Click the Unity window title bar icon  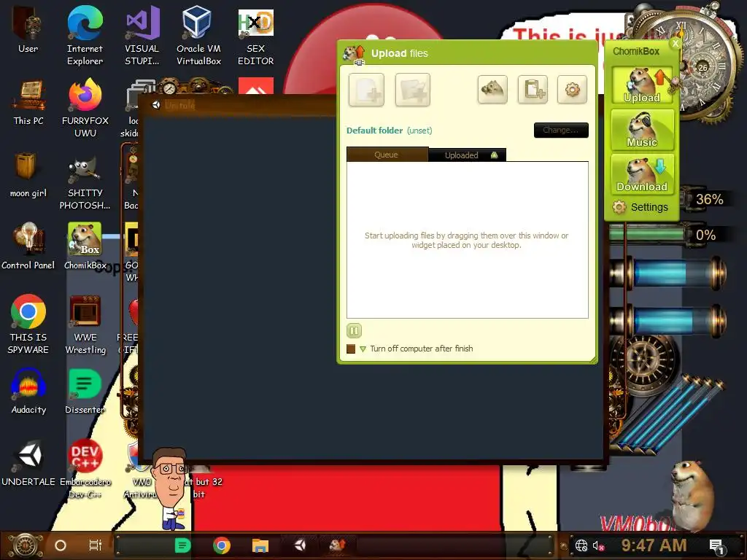156,105
